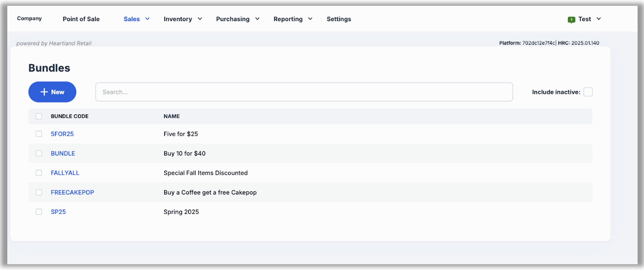Toggle the select-all bundles header checkbox
Screen dimensions: 644x270
[x=39, y=116]
